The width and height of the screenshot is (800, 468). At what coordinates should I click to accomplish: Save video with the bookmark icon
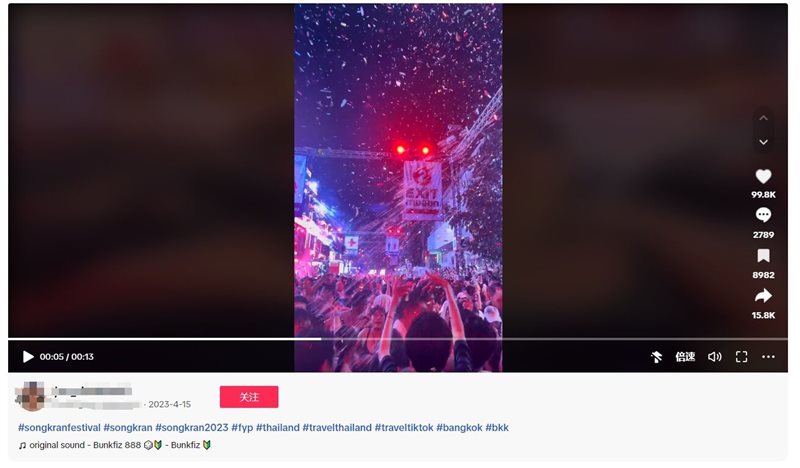click(763, 256)
